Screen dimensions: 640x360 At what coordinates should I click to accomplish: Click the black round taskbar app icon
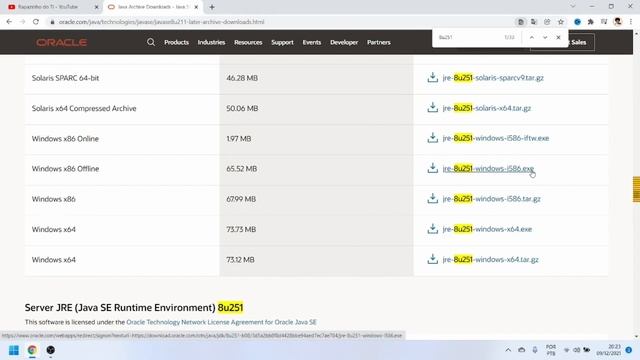pyautogui.click(x=51, y=350)
